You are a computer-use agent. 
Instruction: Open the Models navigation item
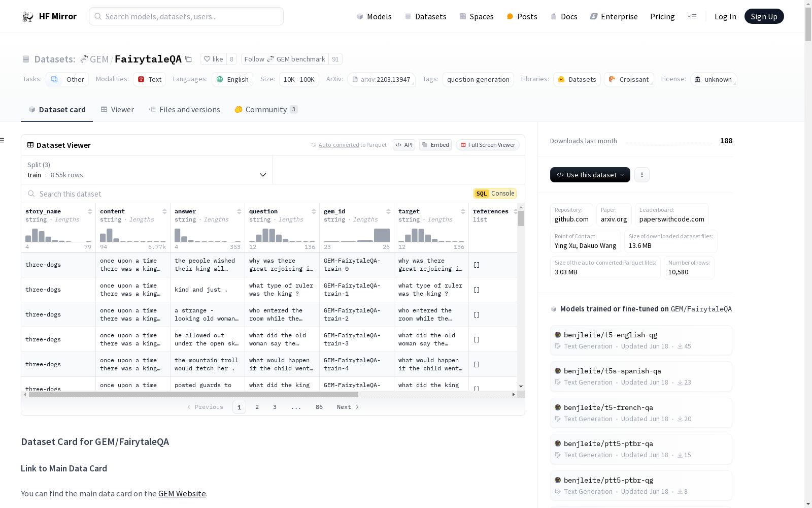click(374, 16)
